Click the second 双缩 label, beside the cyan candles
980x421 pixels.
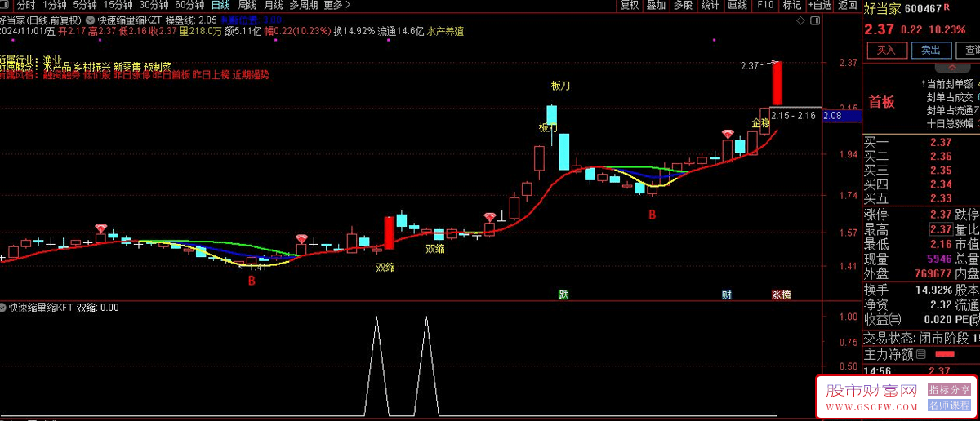click(435, 249)
